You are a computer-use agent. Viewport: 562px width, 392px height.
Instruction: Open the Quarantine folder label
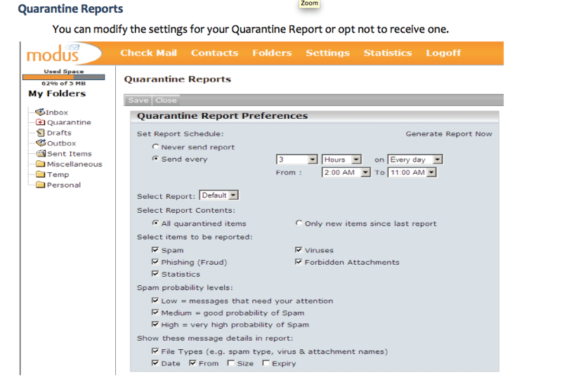pos(69,122)
